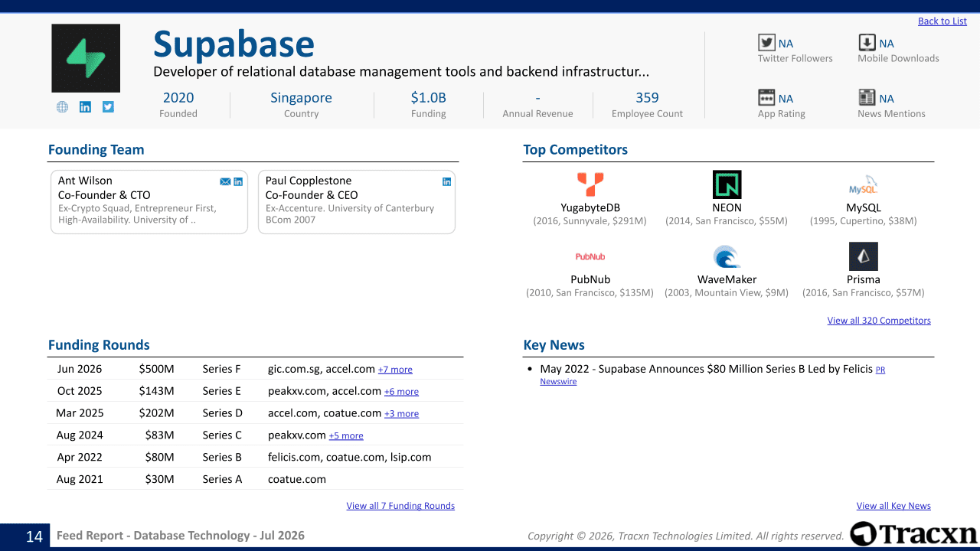Select the Prisma competitor logo
The height and width of the screenshot is (551, 980).
[x=864, y=256]
